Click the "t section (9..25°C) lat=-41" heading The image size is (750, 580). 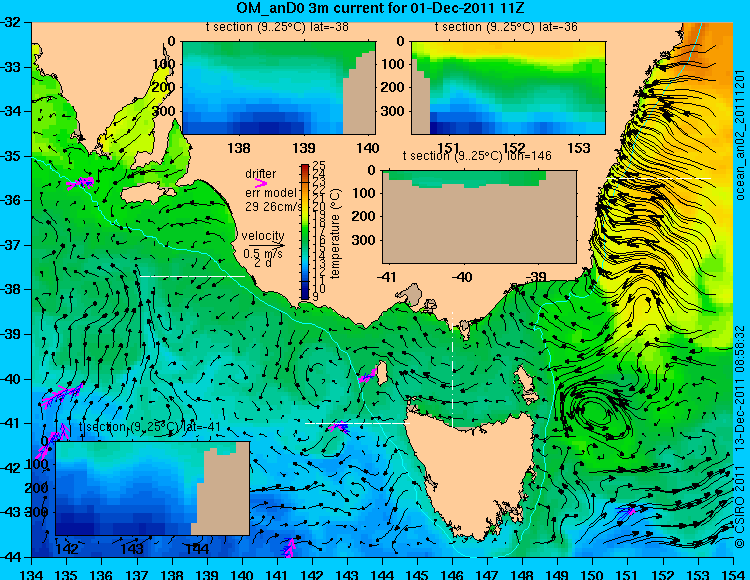point(150,427)
